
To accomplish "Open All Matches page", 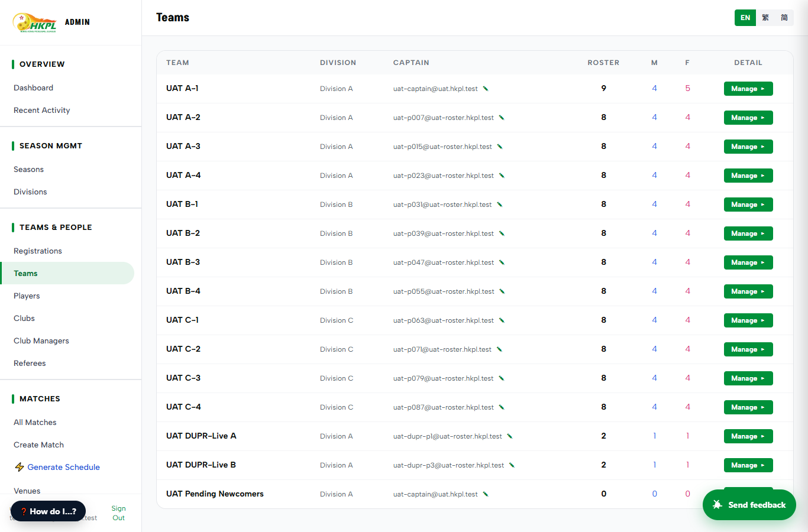I will (35, 422).
